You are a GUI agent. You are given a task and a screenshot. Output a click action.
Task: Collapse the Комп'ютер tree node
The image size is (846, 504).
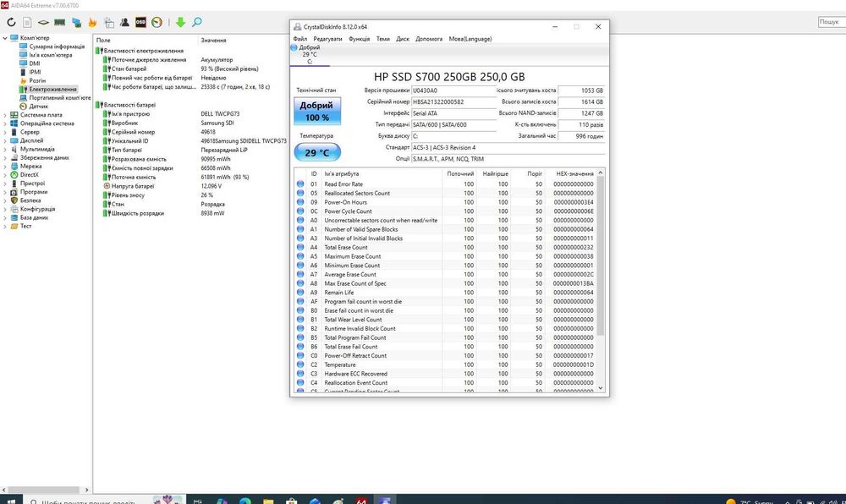(x=5, y=38)
